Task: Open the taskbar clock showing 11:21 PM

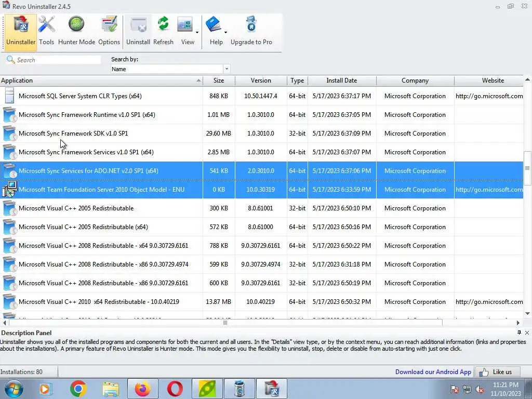Action: (506, 389)
